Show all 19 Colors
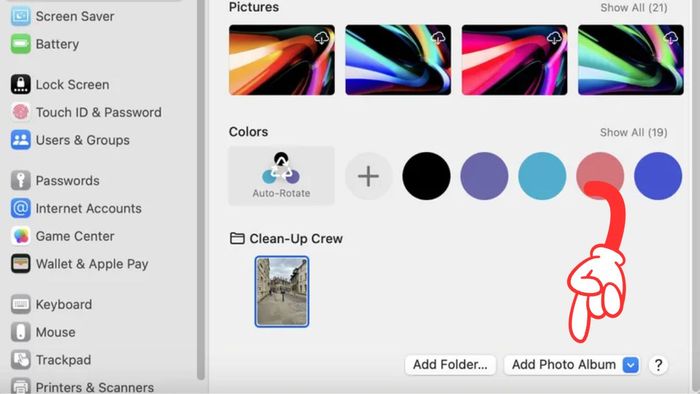The height and width of the screenshot is (394, 700). [x=633, y=133]
